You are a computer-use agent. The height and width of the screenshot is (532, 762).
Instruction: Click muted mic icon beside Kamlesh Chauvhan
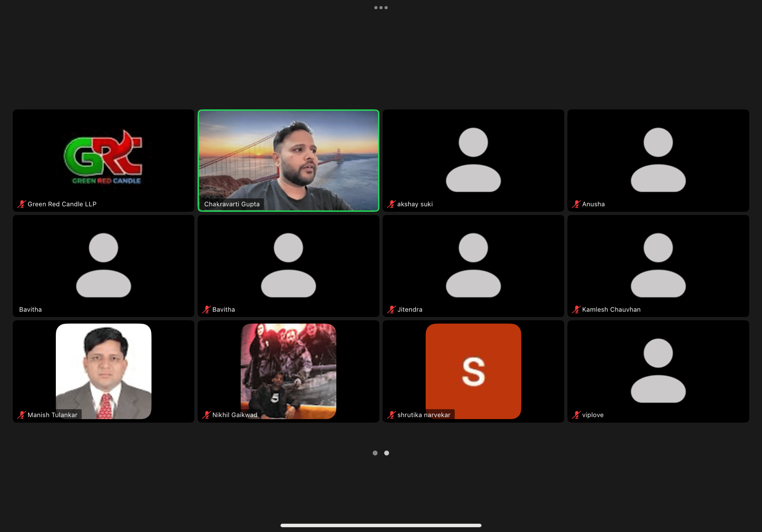point(576,309)
